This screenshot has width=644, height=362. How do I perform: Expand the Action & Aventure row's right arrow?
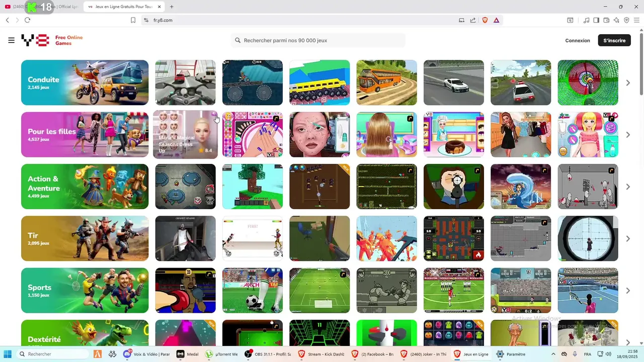628,187
